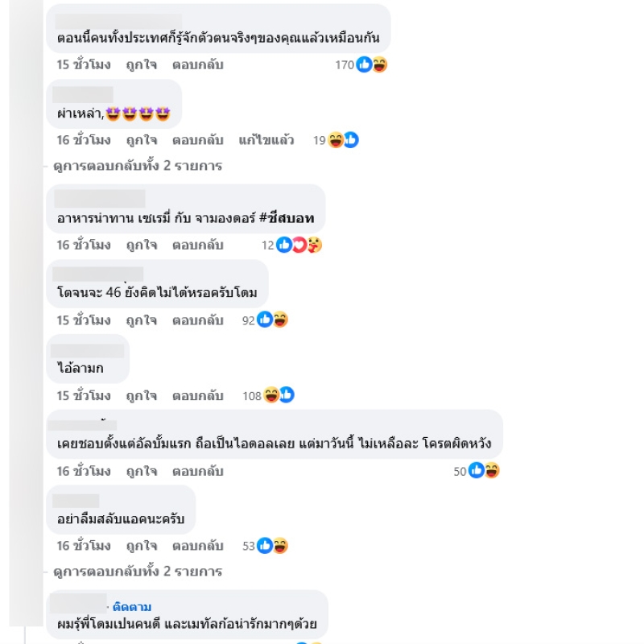Open reaction icons beside the count 19
644x644 pixels.
click(x=343, y=140)
